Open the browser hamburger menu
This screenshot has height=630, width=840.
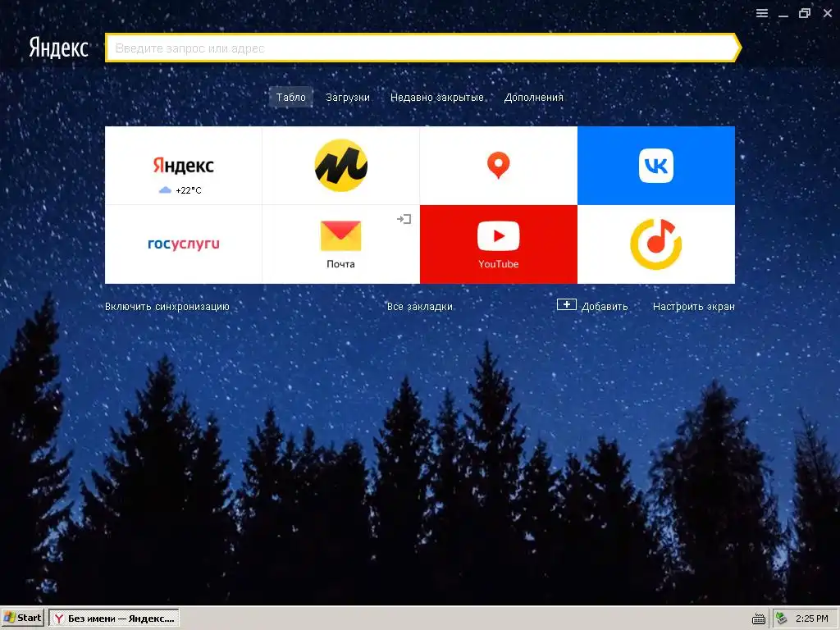pos(762,13)
